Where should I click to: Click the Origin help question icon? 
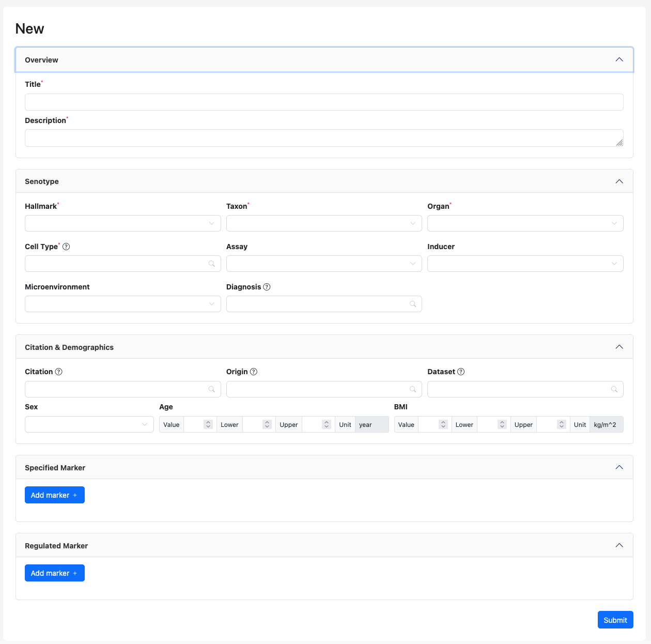[x=254, y=372]
